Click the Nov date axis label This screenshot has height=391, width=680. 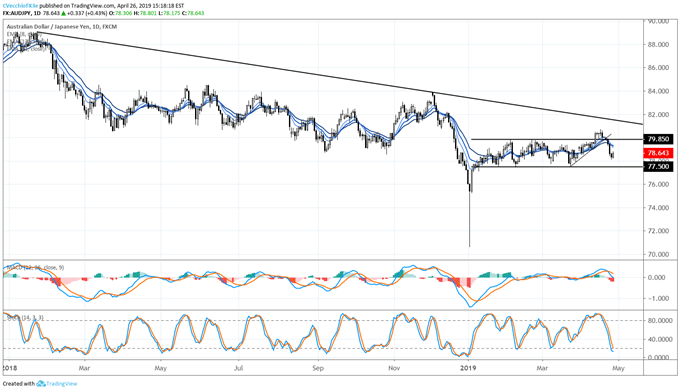[394, 368]
